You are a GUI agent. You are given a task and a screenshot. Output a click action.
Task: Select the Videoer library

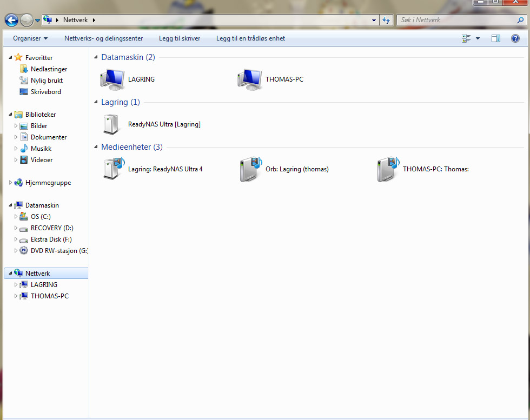point(42,160)
